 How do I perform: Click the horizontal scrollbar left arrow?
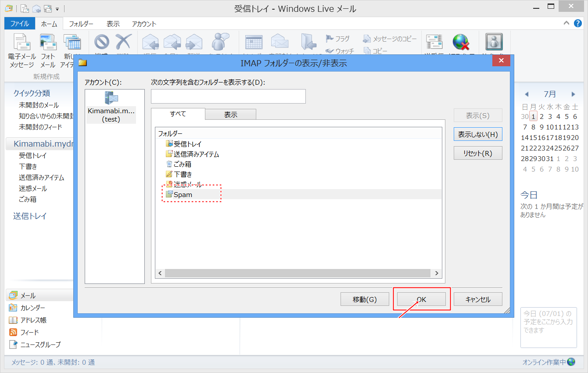pyautogui.click(x=160, y=273)
